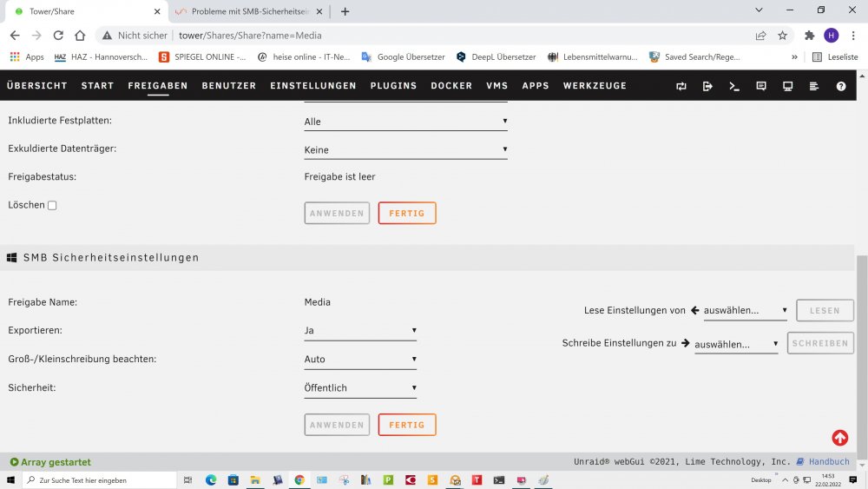The height and width of the screenshot is (489, 868).
Task: Open the APPS menu
Action: pos(536,86)
